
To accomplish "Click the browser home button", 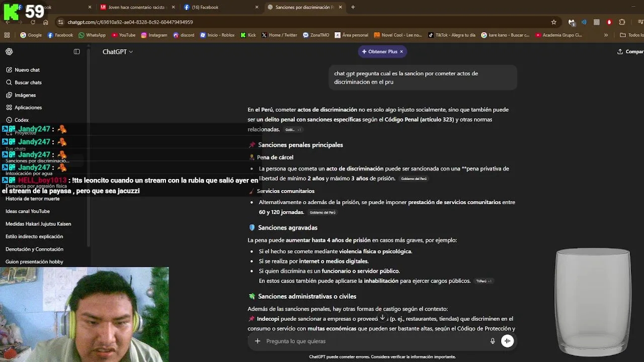I will [45, 22].
